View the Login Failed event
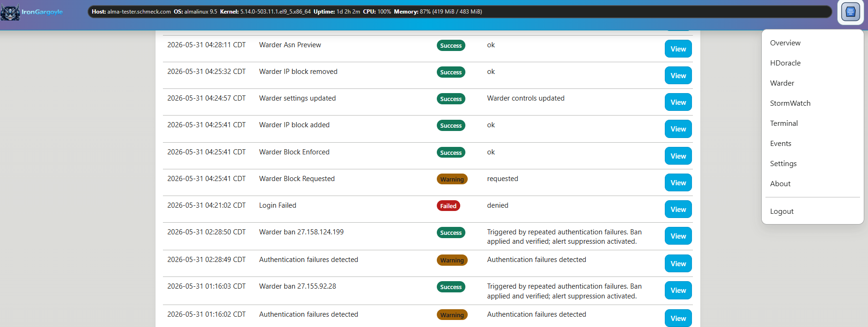 678,209
